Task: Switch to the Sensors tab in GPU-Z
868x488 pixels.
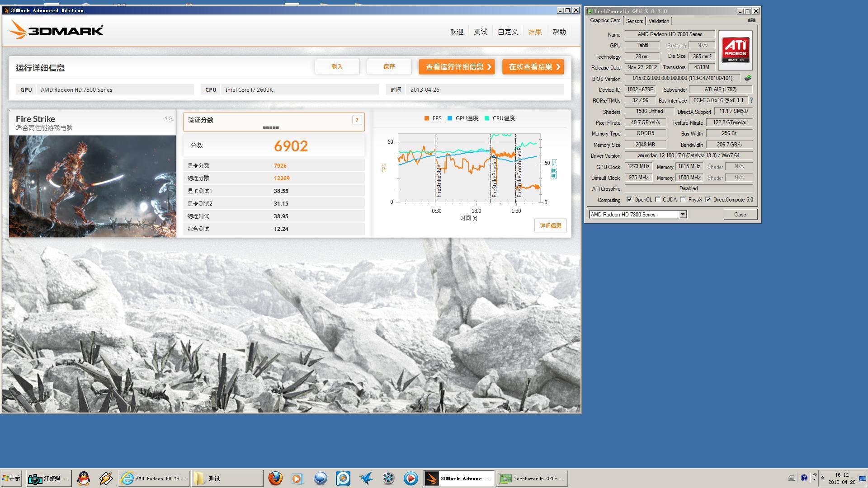Action: pyautogui.click(x=634, y=21)
